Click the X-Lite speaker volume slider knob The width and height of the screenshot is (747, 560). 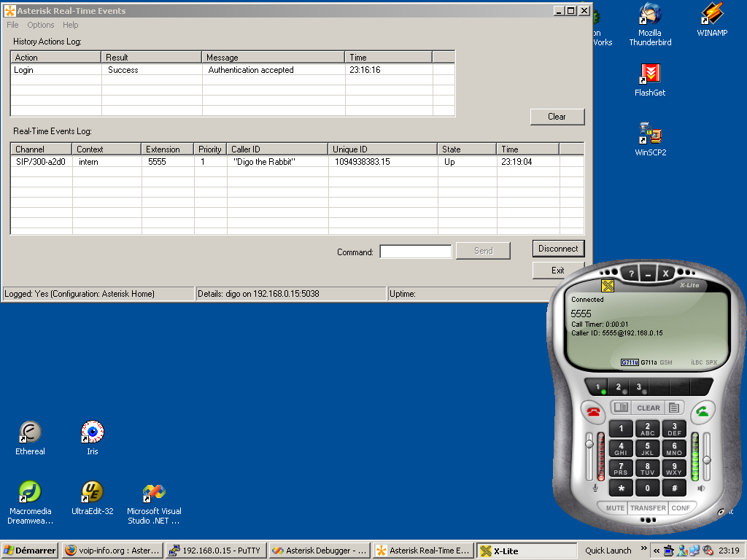tap(707, 460)
